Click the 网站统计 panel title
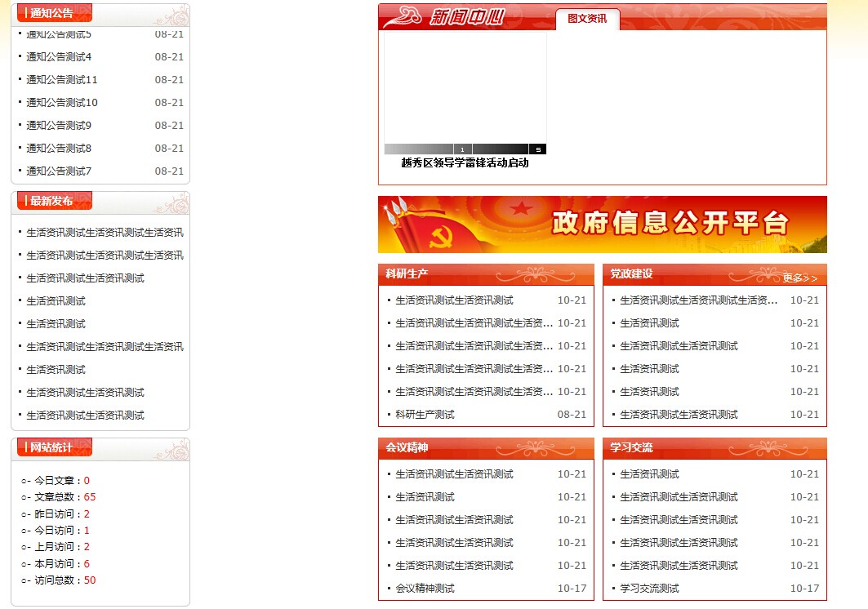This screenshot has height=609, width=868. pyautogui.click(x=51, y=447)
